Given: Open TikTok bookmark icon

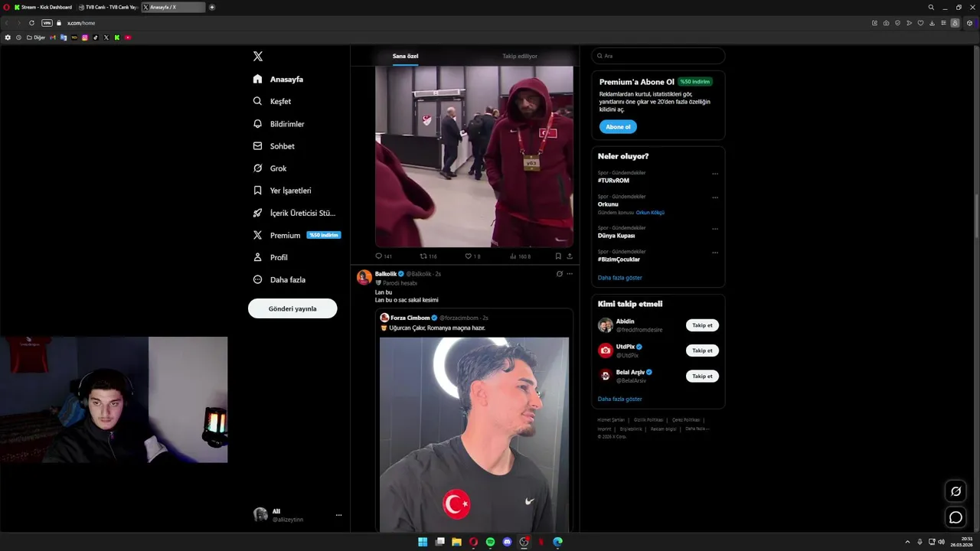Looking at the screenshot, I should (x=96, y=37).
